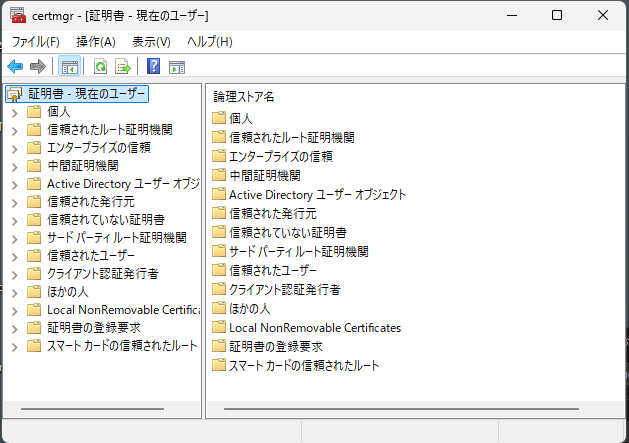The image size is (629, 443).
Task: Click the export list toolbar icon
Action: tap(123, 67)
